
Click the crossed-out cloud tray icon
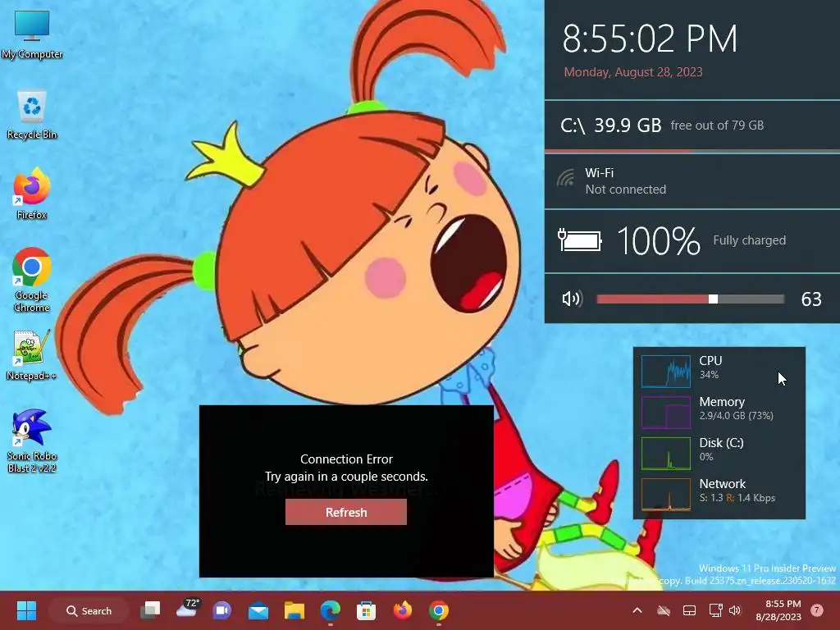[663, 610]
